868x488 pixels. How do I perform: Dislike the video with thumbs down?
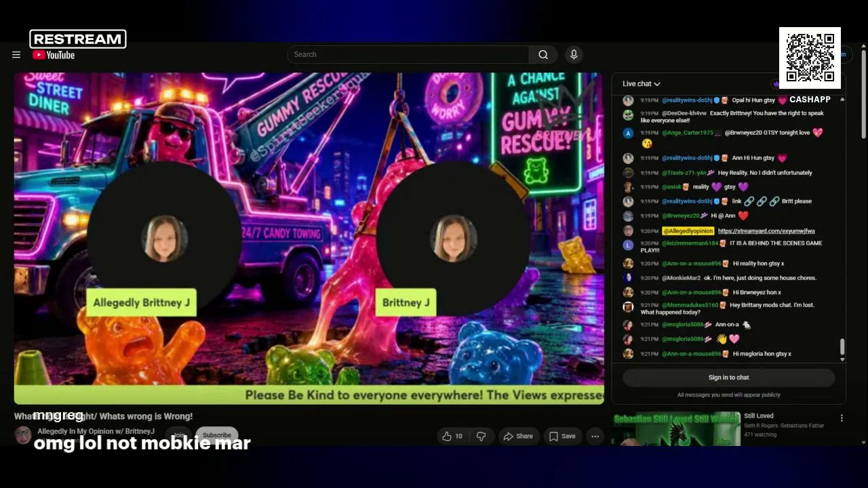click(x=481, y=436)
